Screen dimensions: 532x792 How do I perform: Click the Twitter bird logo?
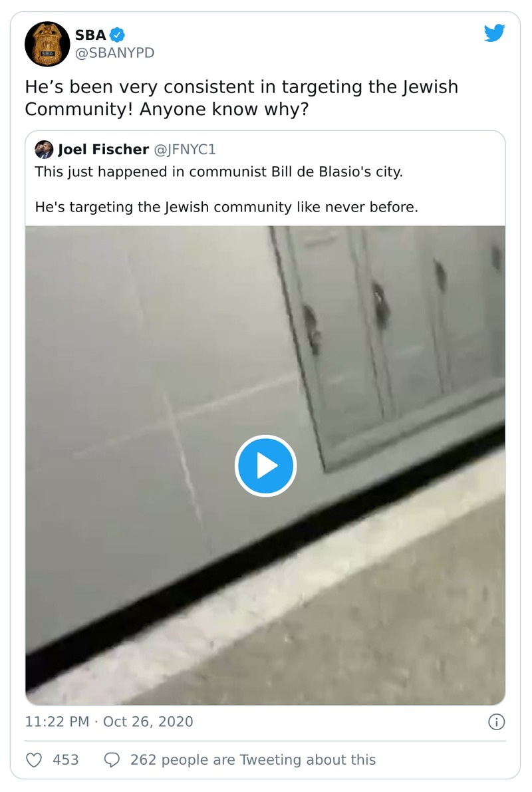tap(494, 33)
